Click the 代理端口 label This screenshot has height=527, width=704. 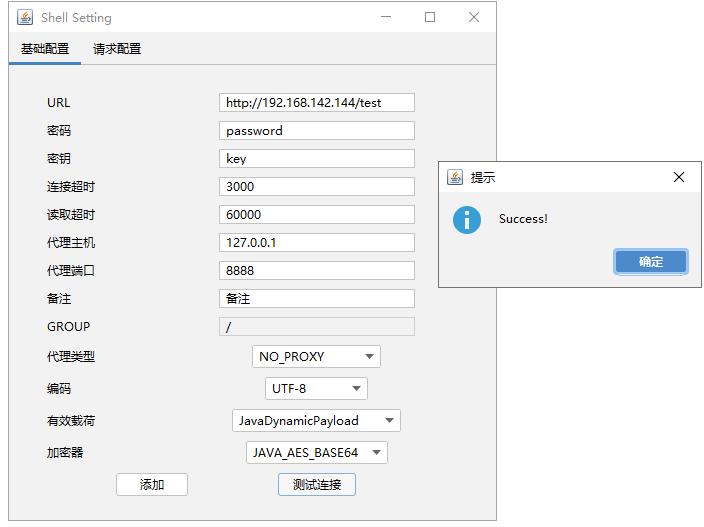click(x=71, y=271)
